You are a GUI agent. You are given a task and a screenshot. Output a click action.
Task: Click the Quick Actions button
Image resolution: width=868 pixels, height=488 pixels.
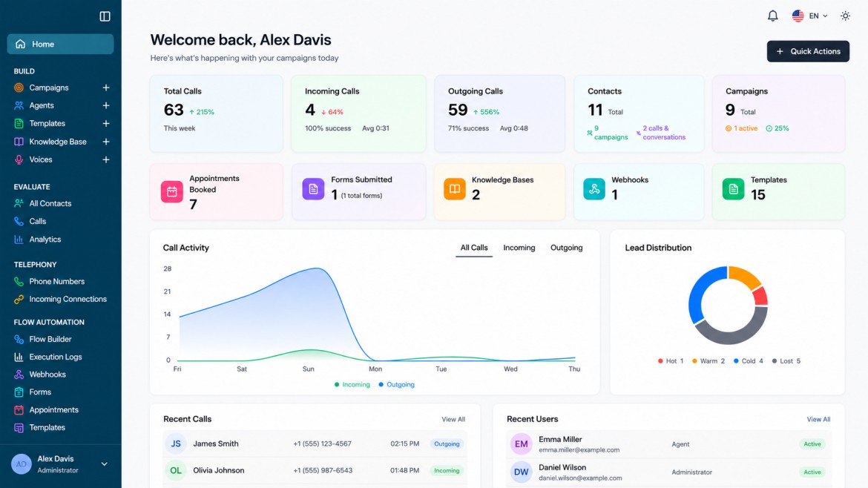808,51
